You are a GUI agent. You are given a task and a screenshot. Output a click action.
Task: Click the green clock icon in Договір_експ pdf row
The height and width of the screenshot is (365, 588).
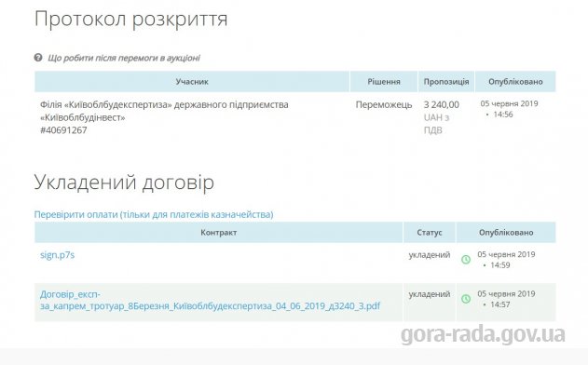[x=466, y=299]
